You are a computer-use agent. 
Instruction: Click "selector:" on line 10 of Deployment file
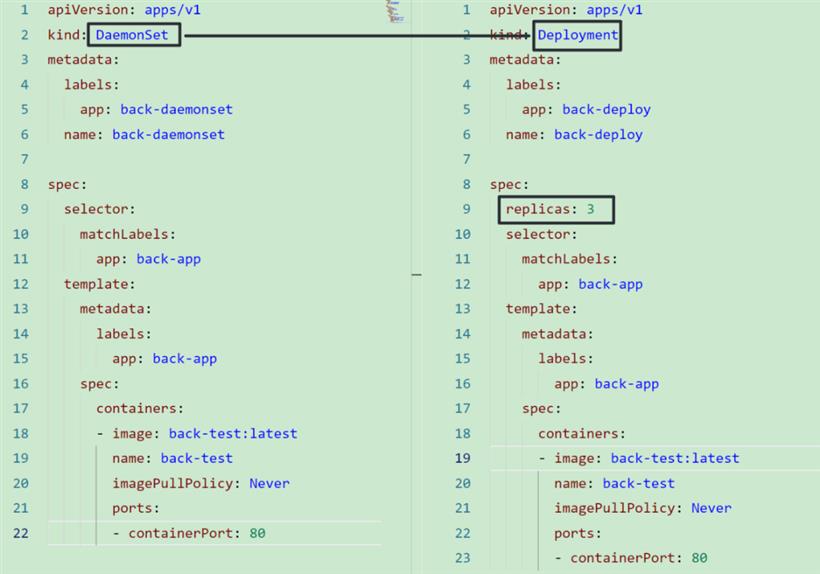click(x=541, y=234)
